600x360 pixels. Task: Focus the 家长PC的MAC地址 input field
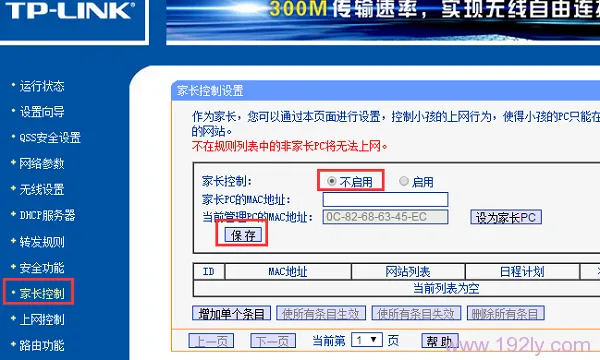point(385,199)
